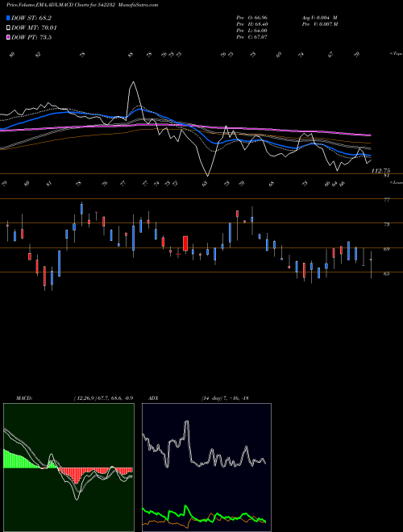
Task: Click the 'Pre V: 0.007 M' volume text
Action: 319,24
